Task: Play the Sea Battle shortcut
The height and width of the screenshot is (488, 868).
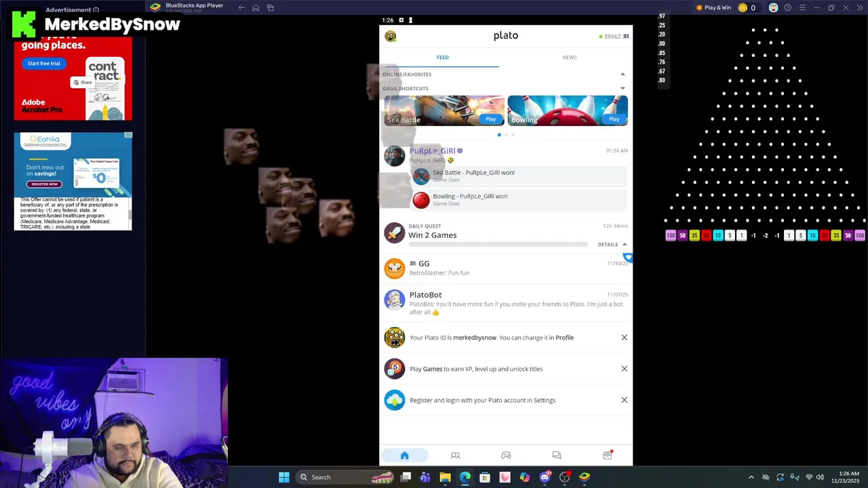Action: [490, 119]
